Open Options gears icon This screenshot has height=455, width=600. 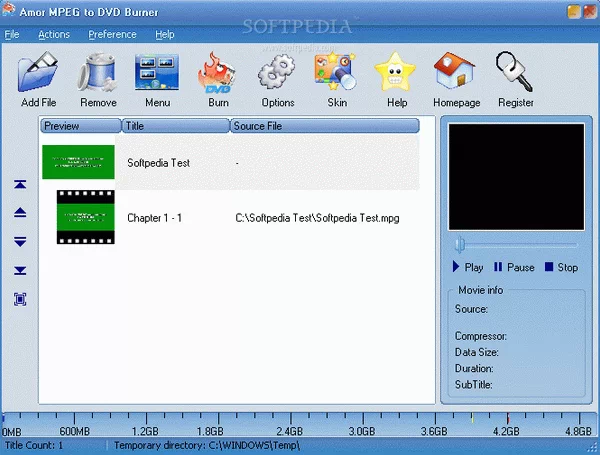277,72
